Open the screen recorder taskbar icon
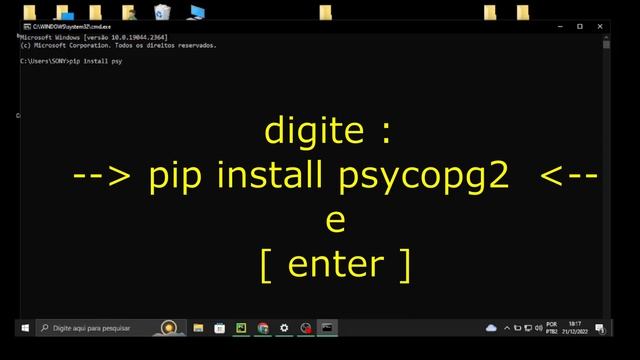The image size is (640, 360). (306, 328)
